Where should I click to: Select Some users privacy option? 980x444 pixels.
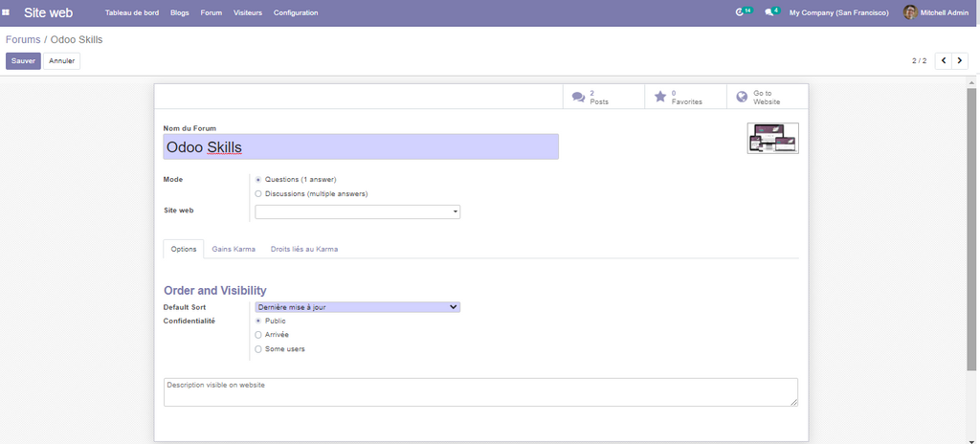tap(258, 348)
